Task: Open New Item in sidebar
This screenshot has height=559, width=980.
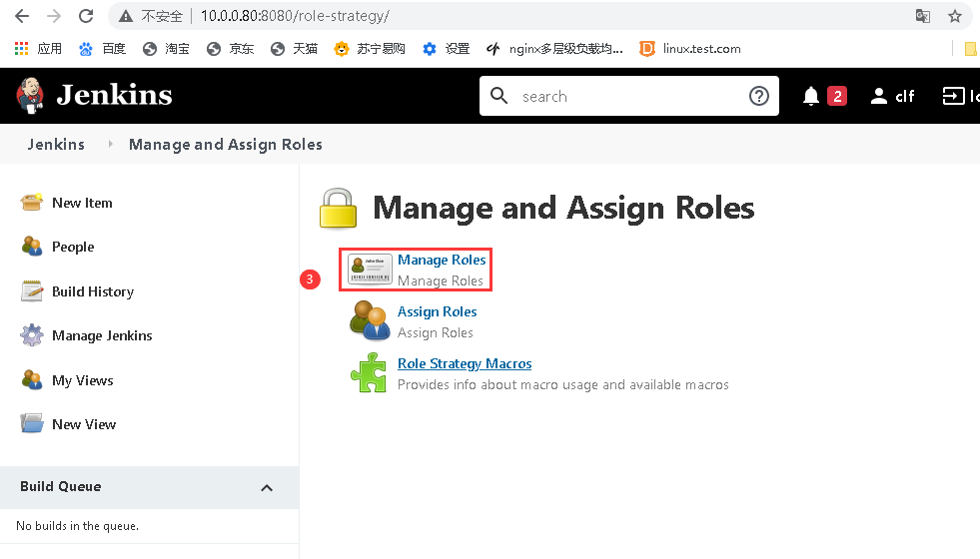Action: pos(82,203)
